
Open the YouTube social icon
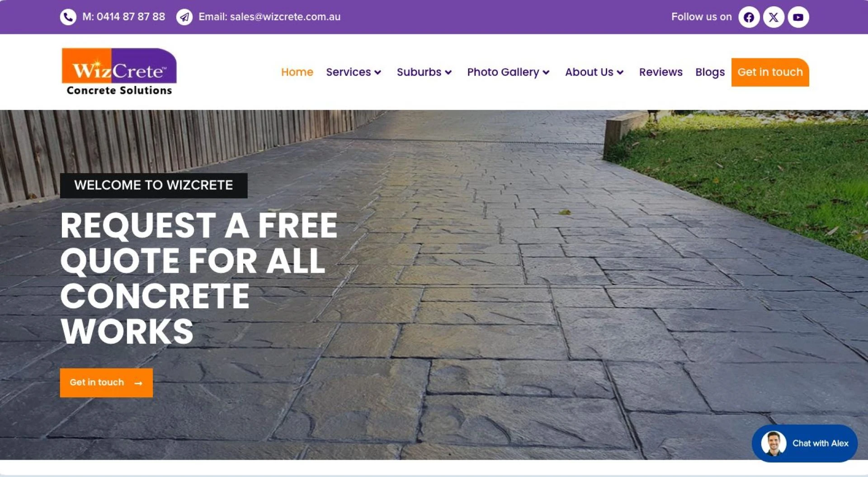point(798,17)
